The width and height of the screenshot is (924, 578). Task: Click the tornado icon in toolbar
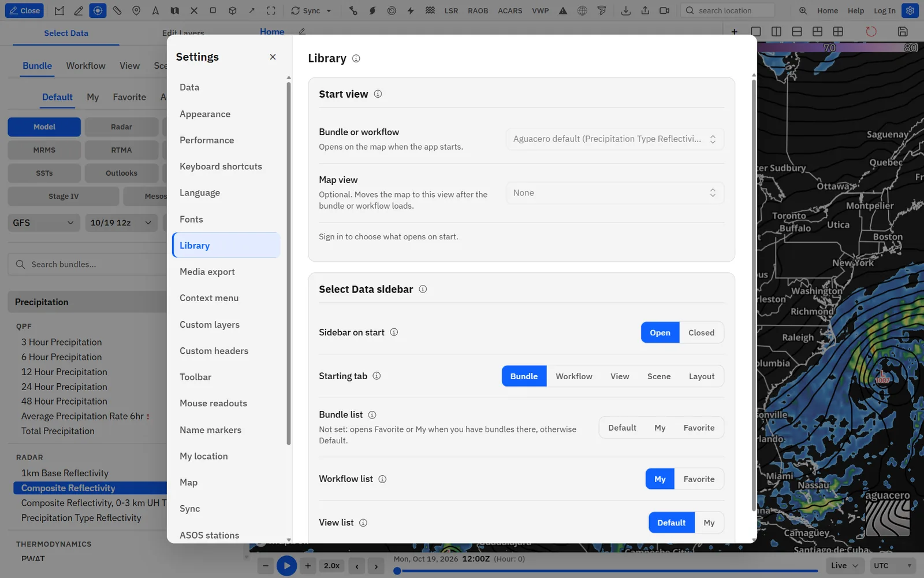tap(602, 10)
